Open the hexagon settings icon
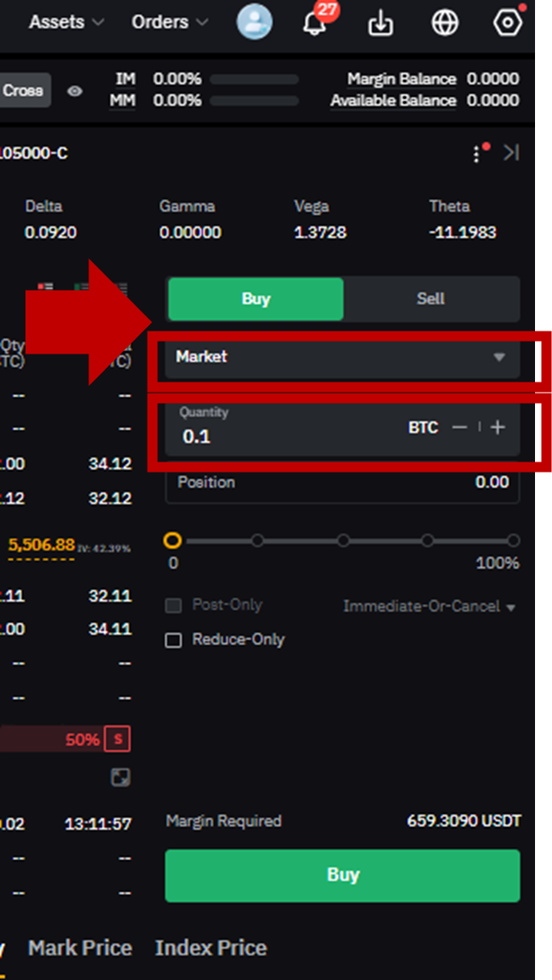The height and width of the screenshot is (980, 552). (x=507, y=23)
